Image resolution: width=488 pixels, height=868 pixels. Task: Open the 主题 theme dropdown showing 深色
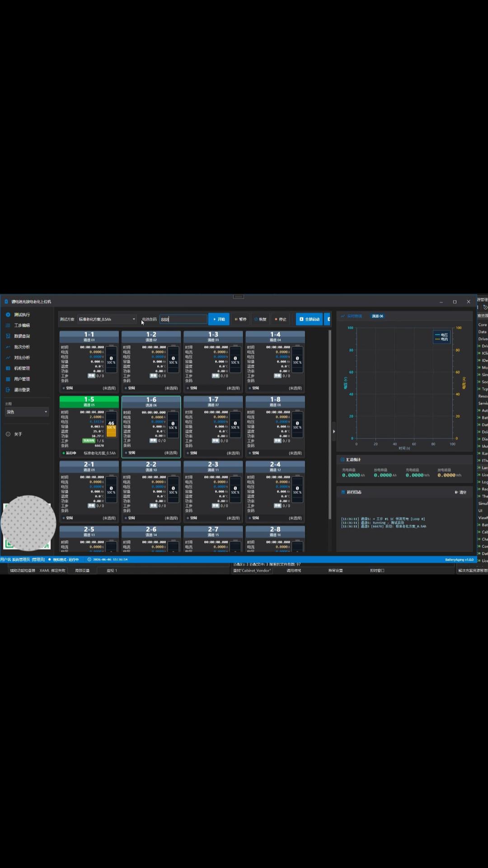[27, 412]
